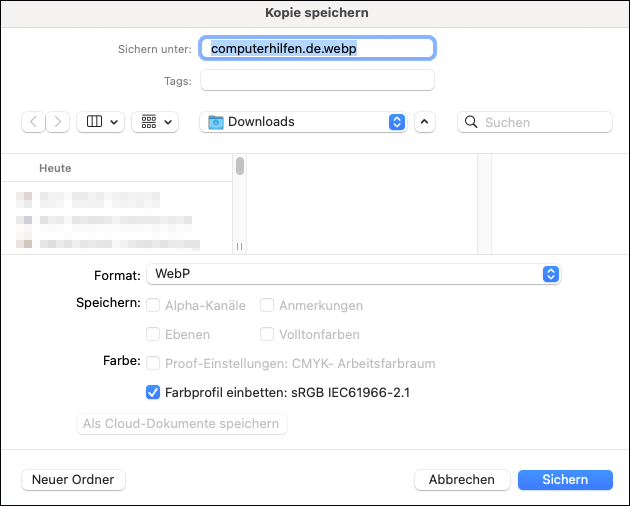630x506 pixels.
Task: Open the Format WebP dropdown
Action: click(x=354, y=274)
